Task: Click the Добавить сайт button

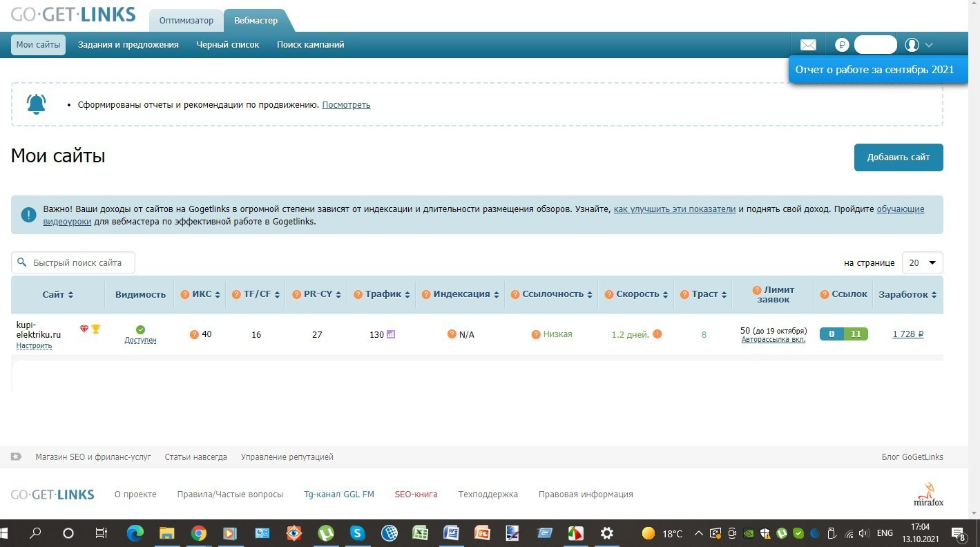Action: coord(899,157)
